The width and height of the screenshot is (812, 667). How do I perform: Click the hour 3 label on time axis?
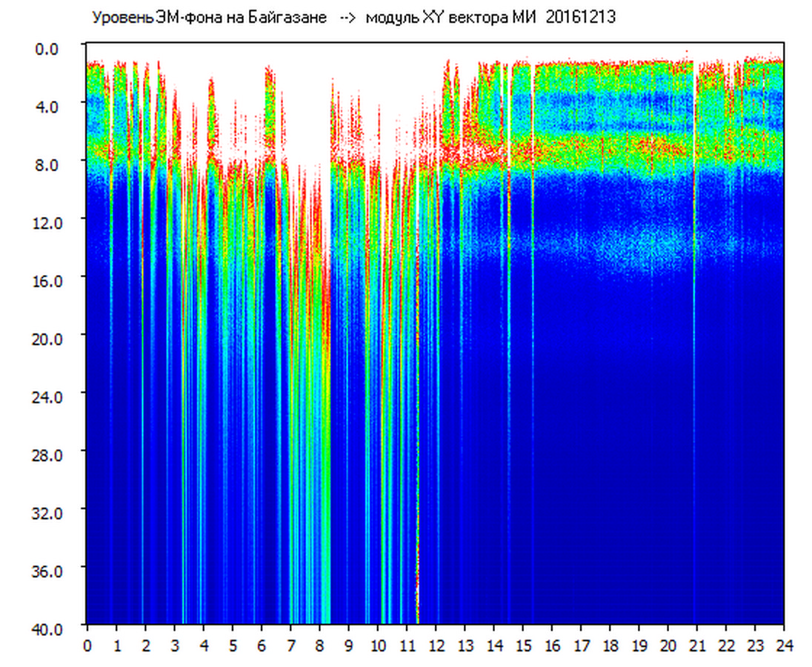[175, 645]
